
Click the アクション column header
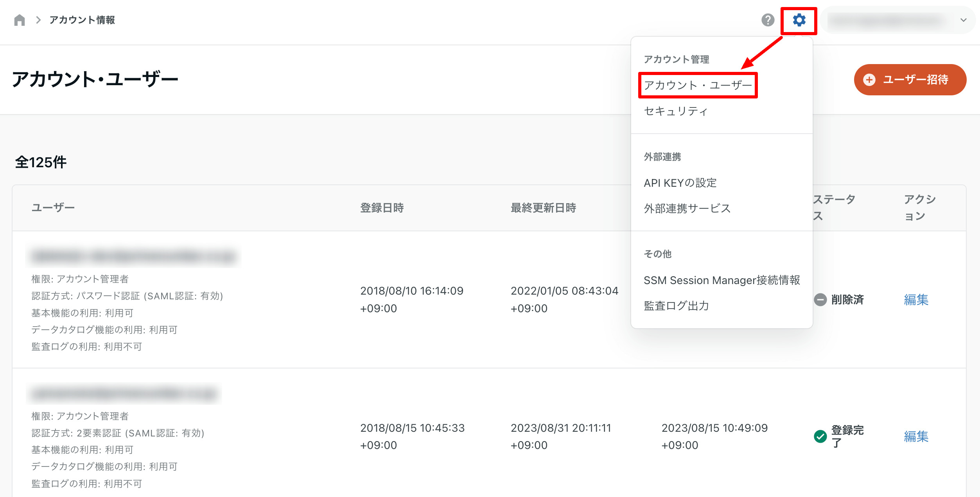point(920,208)
